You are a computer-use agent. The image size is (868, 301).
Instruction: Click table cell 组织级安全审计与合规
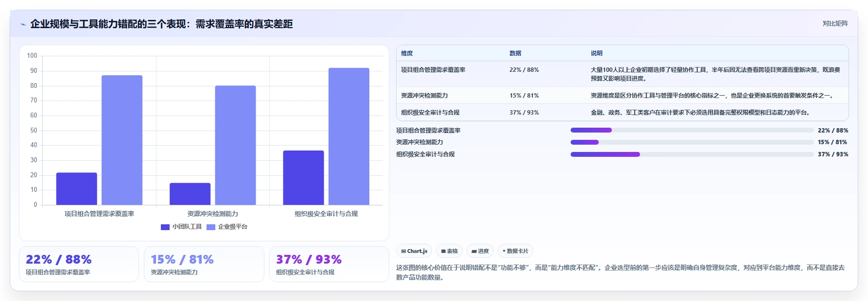(x=430, y=113)
